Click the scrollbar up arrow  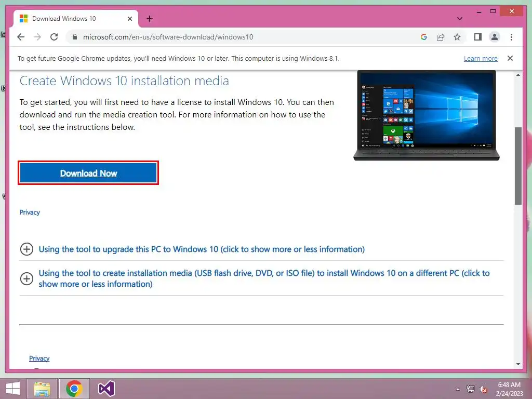point(518,75)
